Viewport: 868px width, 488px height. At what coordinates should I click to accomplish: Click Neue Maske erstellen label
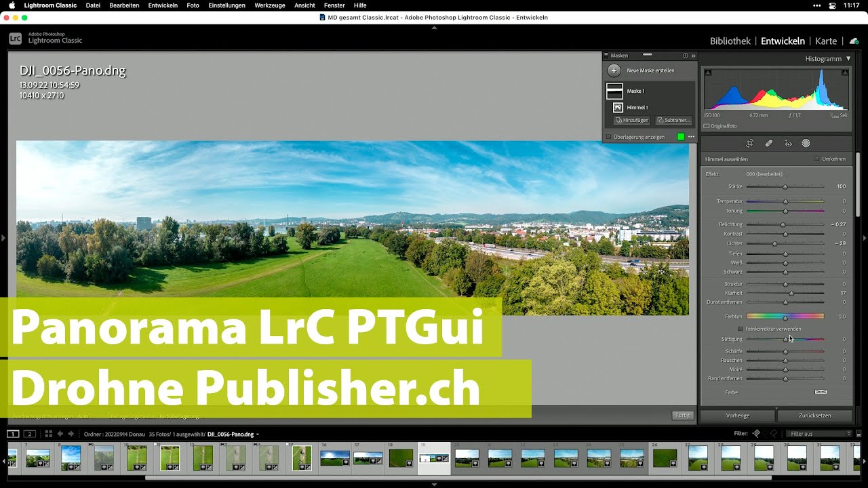pos(650,70)
